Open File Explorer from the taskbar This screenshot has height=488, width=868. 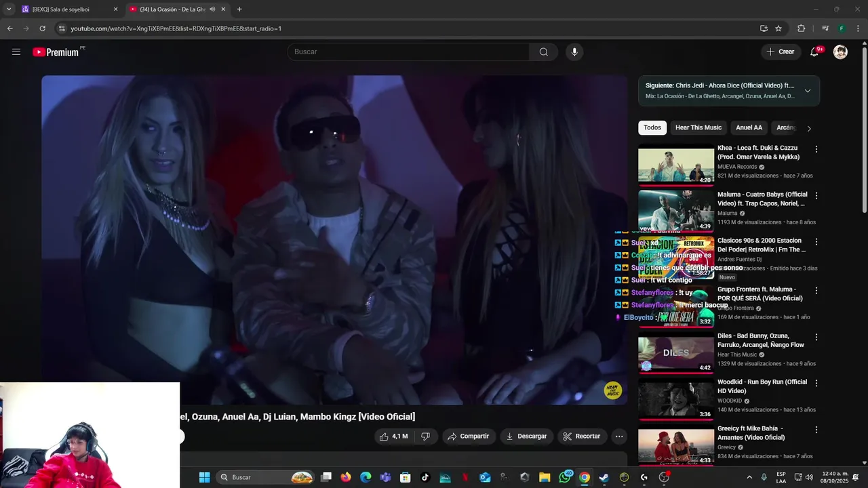coord(545,477)
